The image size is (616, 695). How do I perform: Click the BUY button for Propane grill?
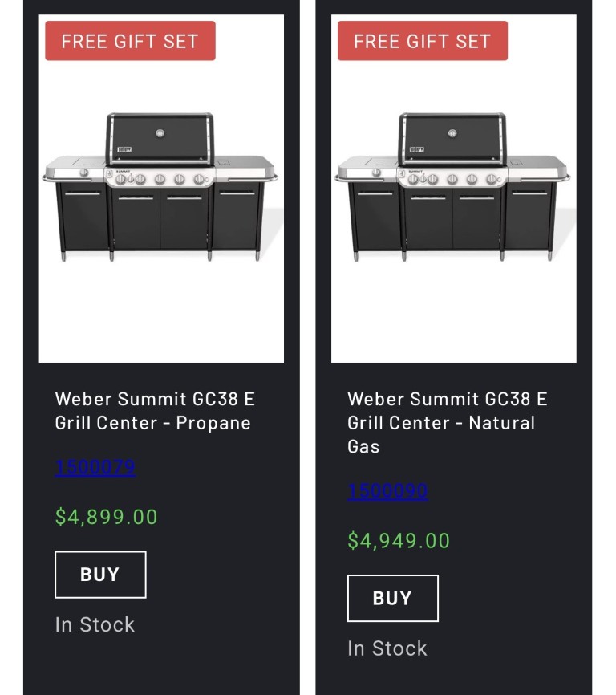(x=100, y=575)
